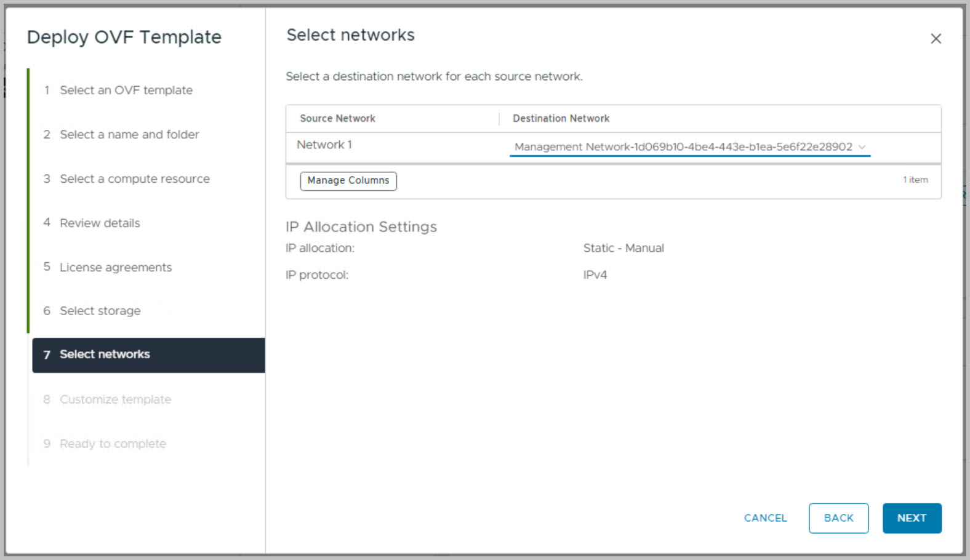Image resolution: width=970 pixels, height=560 pixels.
Task: Click the Manage Columns button
Action: point(348,181)
